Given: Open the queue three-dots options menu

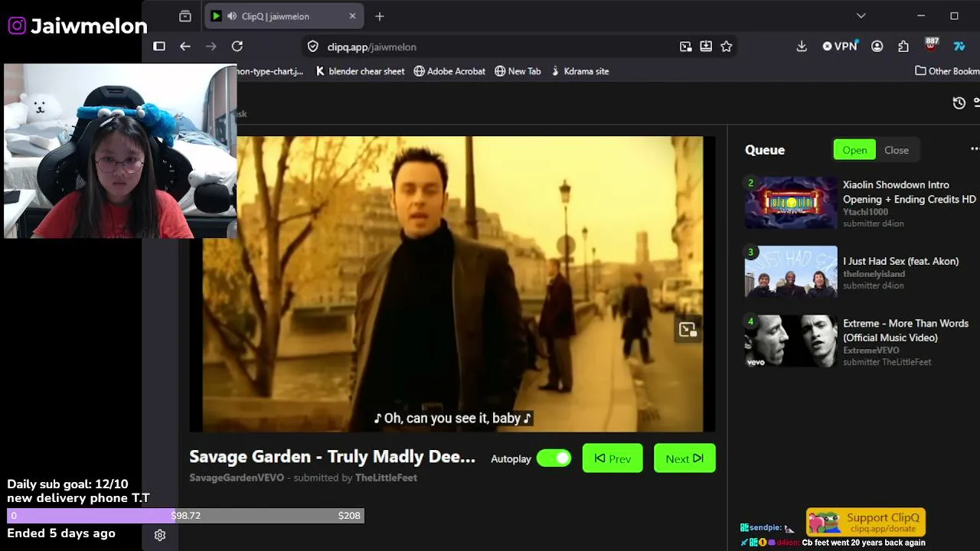Looking at the screenshot, I should (x=975, y=149).
